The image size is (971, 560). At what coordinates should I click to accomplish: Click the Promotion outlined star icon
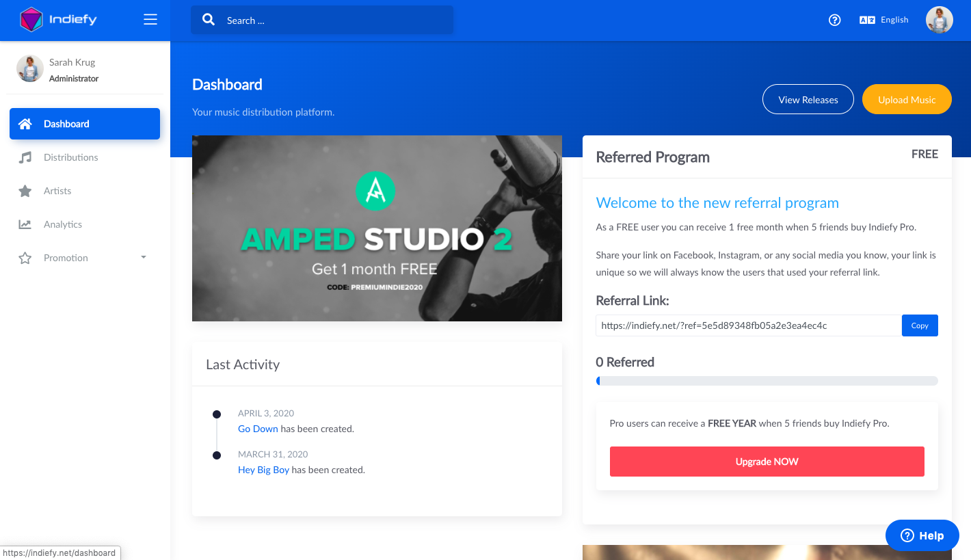[25, 258]
